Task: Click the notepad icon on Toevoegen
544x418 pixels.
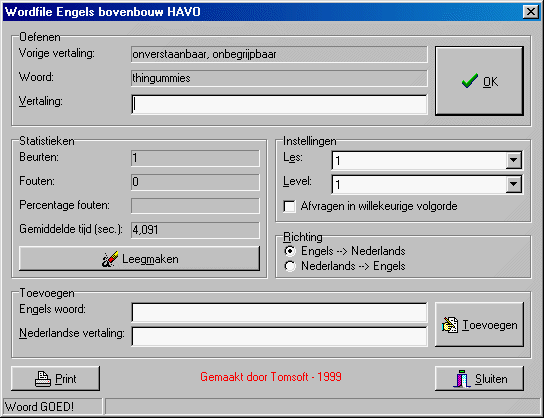Action: pyautogui.click(x=450, y=325)
